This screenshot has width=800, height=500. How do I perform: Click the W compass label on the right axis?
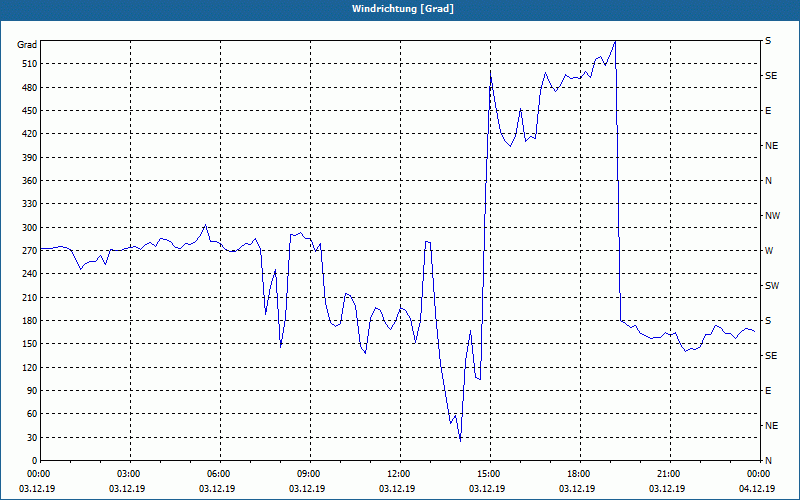coord(769,251)
